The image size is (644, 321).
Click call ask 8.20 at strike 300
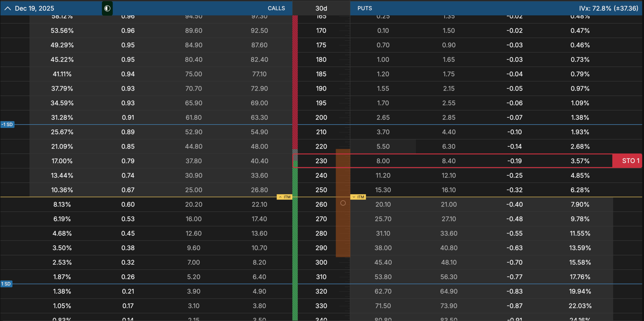(x=259, y=262)
